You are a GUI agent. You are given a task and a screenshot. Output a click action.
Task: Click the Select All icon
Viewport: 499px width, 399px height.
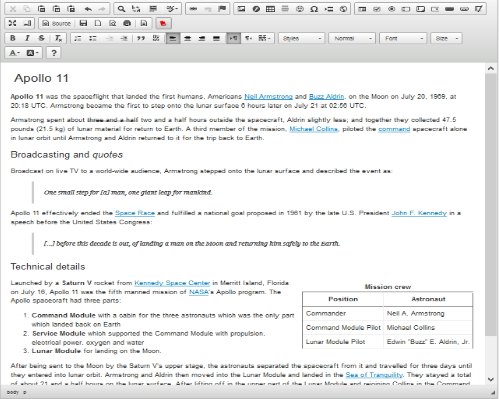tap(153, 9)
